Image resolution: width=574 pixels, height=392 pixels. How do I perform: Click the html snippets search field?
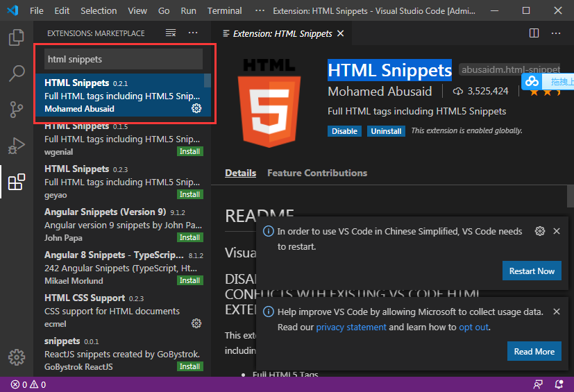[124, 59]
